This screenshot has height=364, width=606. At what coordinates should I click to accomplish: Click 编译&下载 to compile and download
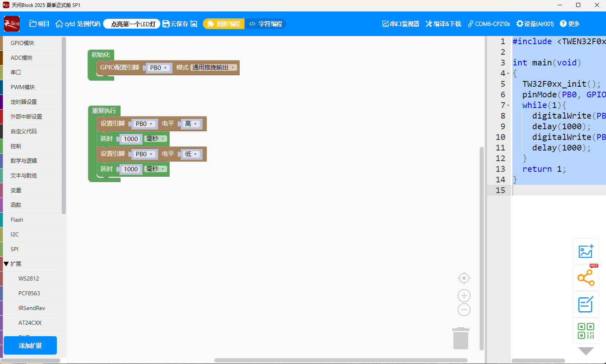(443, 24)
